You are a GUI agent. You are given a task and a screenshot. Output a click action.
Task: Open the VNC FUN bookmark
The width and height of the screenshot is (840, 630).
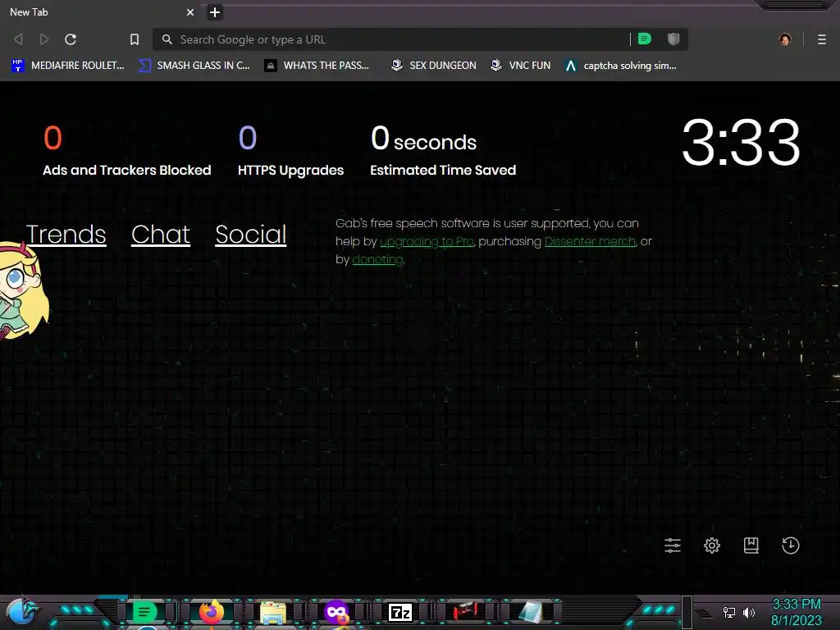(521, 66)
